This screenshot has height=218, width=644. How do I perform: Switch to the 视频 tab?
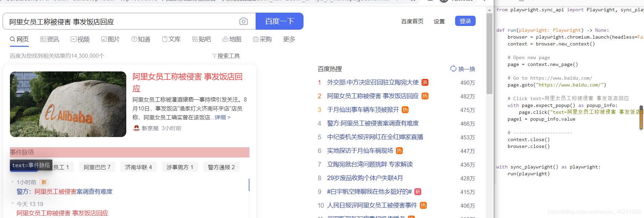pyautogui.click(x=80, y=39)
